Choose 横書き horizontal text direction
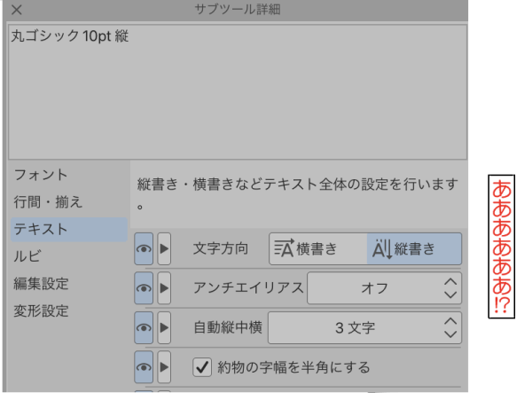532x393 pixels. (318, 248)
